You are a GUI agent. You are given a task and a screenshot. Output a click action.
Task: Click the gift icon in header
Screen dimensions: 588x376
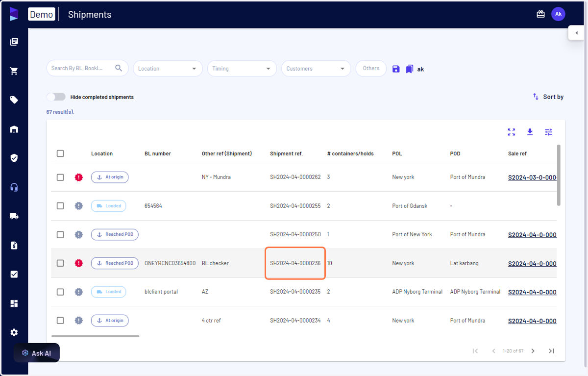(540, 14)
